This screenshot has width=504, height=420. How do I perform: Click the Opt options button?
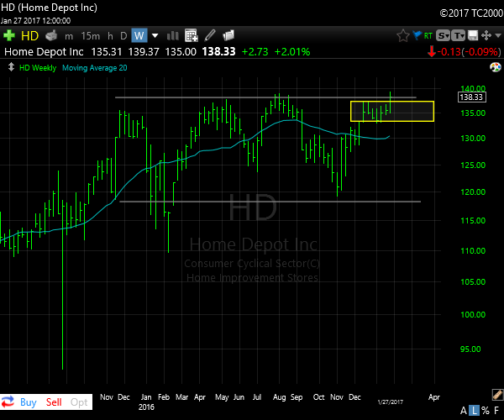point(79,402)
